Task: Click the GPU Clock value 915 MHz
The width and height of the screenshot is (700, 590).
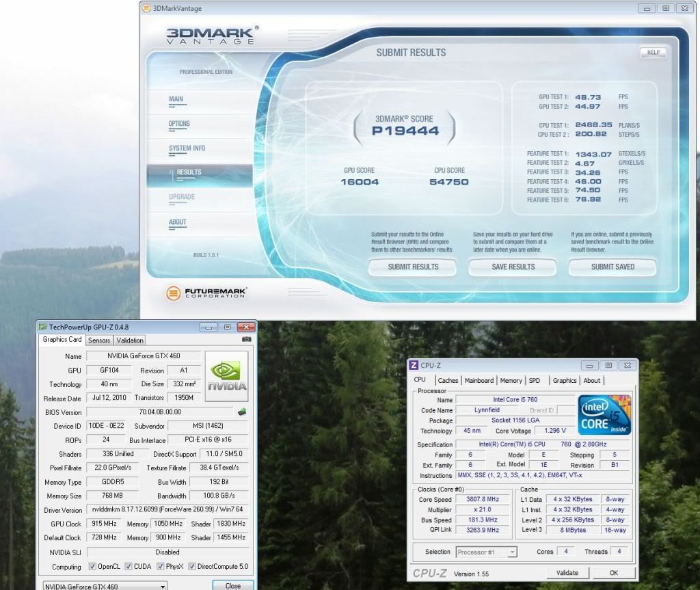Action: pyautogui.click(x=104, y=524)
